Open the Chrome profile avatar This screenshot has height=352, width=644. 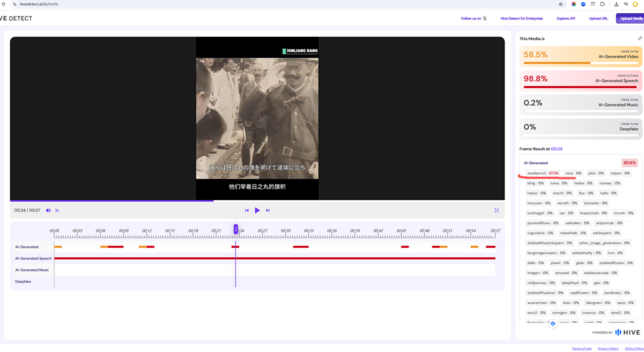(635, 4)
